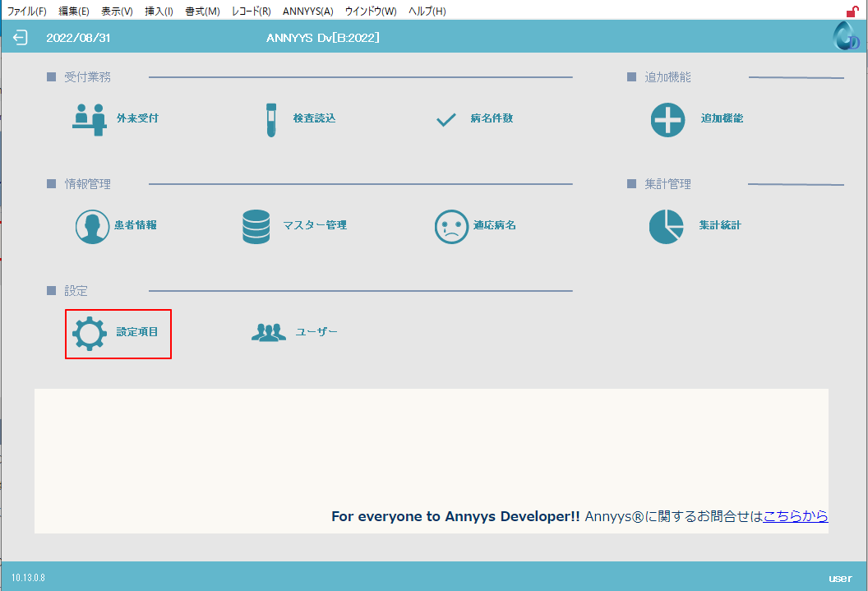
Task: Click the 10.13.0.8 version text
Action: pos(28,577)
